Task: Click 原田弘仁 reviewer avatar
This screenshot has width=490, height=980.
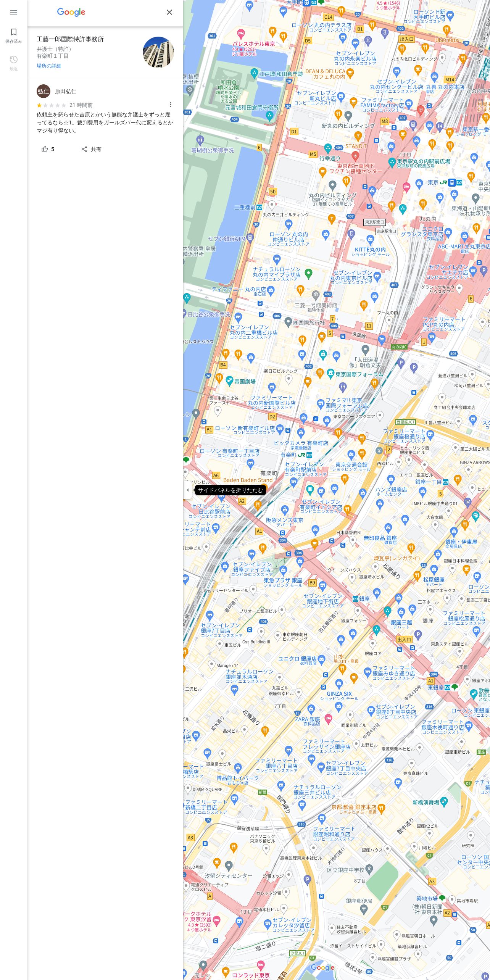Action: coord(44,91)
